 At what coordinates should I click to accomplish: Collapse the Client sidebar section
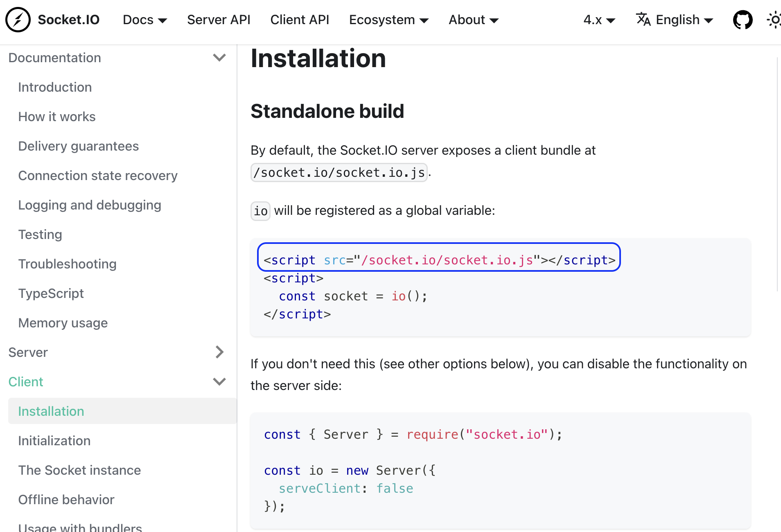point(219,381)
